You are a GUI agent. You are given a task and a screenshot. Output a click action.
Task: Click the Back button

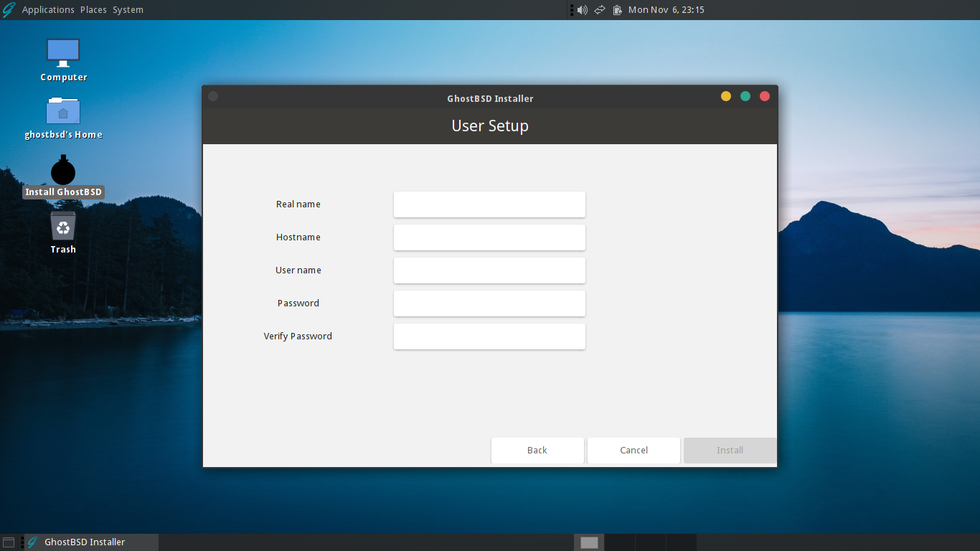tap(537, 451)
